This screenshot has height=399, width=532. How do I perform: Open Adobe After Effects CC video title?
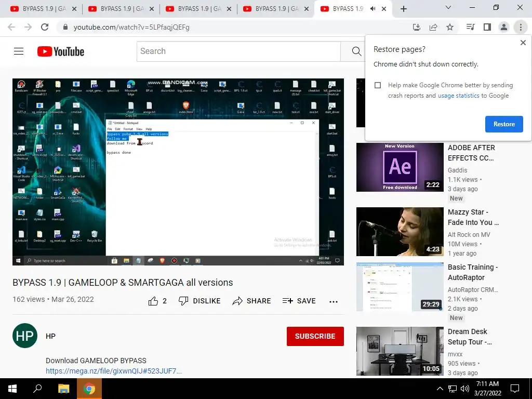coord(471,153)
